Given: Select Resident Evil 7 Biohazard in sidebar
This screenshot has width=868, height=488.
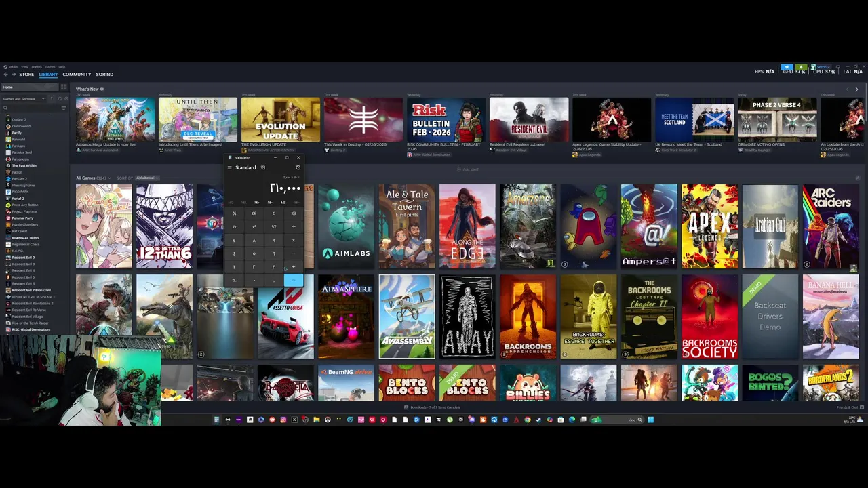Looking at the screenshot, I should click(x=31, y=290).
